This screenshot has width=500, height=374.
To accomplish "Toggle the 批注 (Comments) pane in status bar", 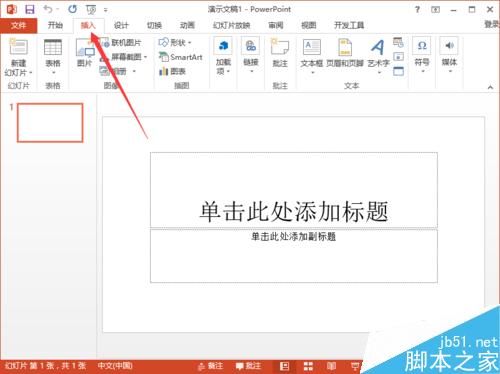I will (x=248, y=366).
